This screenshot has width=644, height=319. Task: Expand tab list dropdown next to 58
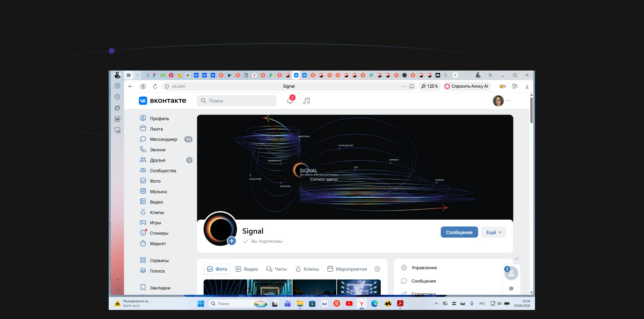tap(138, 75)
